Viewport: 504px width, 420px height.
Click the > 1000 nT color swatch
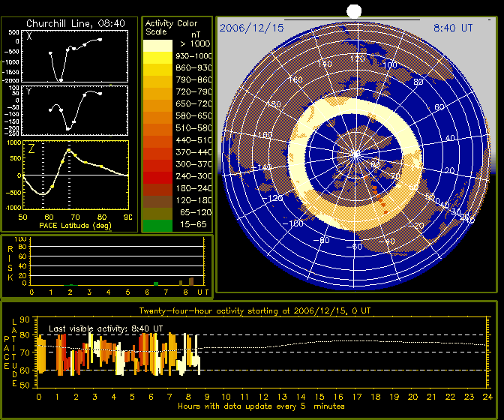click(x=157, y=46)
